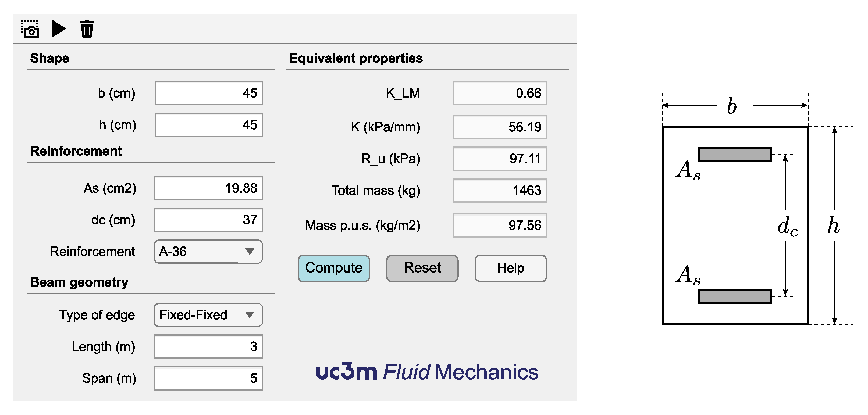Select the Length (m) input field
The height and width of the screenshot is (415, 868).
(x=208, y=347)
